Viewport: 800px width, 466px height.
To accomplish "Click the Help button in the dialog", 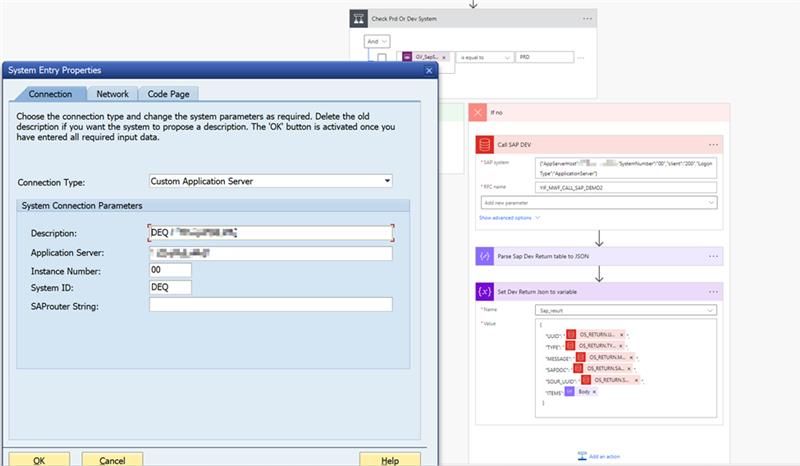I will [390, 460].
